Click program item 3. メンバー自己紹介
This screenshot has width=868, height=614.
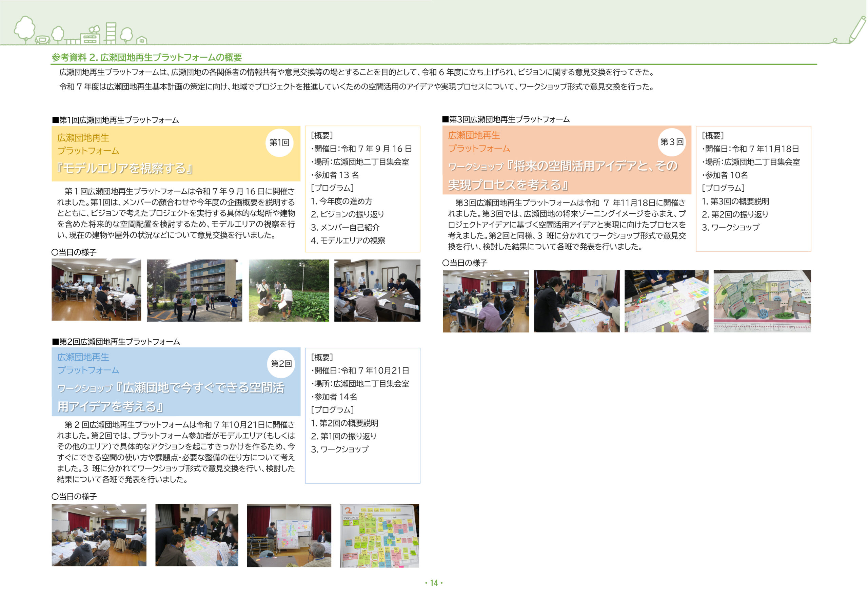[345, 227]
